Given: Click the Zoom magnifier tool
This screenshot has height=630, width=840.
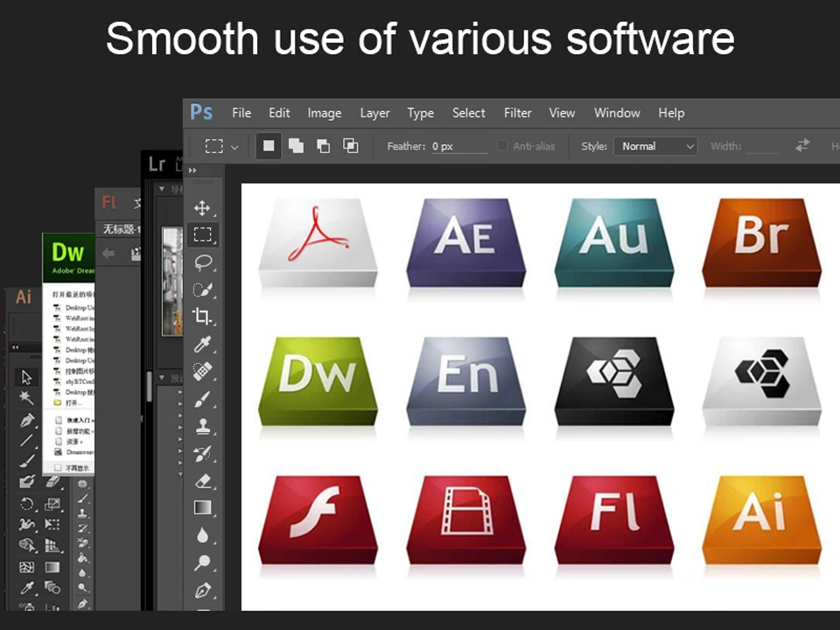Looking at the screenshot, I should pos(202,563).
